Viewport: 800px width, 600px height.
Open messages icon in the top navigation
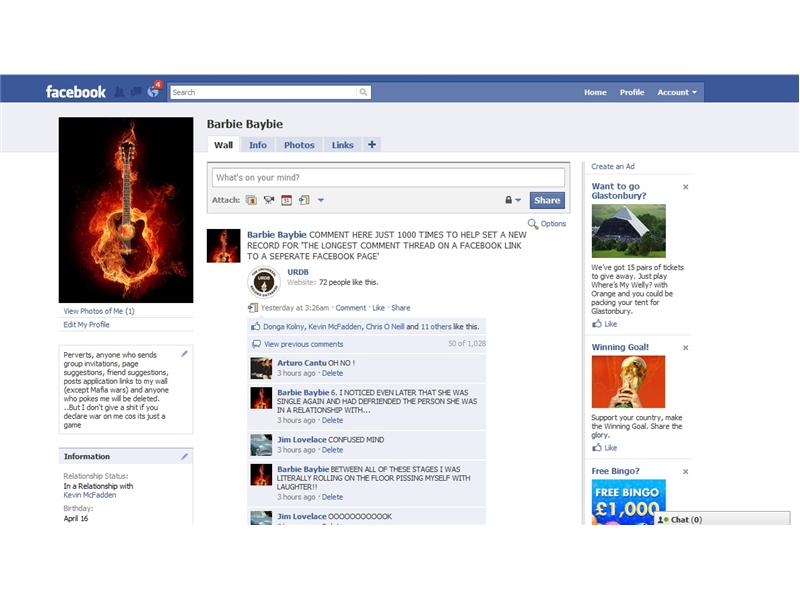click(x=137, y=91)
